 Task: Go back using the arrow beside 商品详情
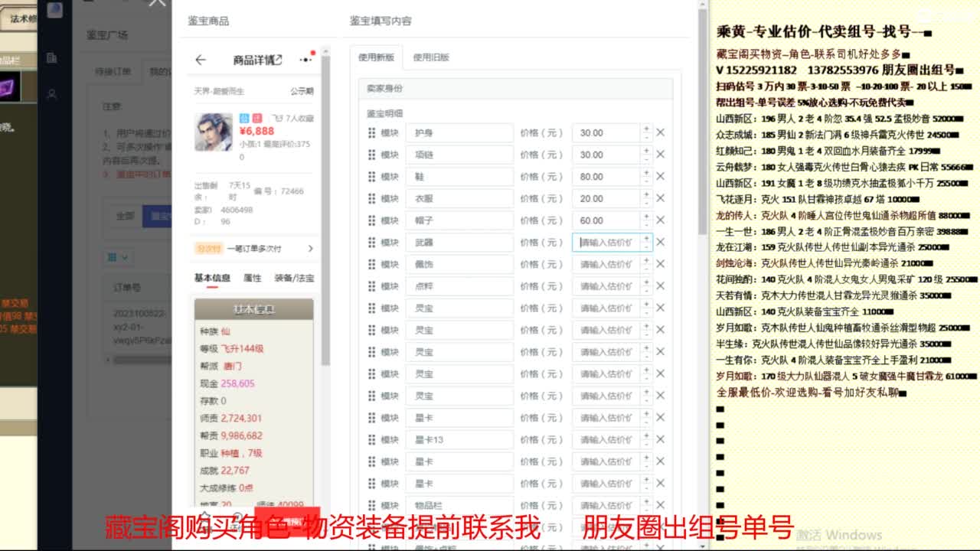click(x=201, y=60)
